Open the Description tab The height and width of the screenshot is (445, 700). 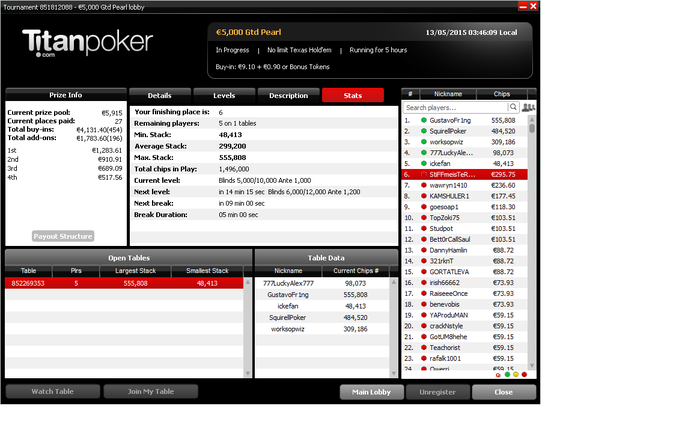click(x=288, y=96)
